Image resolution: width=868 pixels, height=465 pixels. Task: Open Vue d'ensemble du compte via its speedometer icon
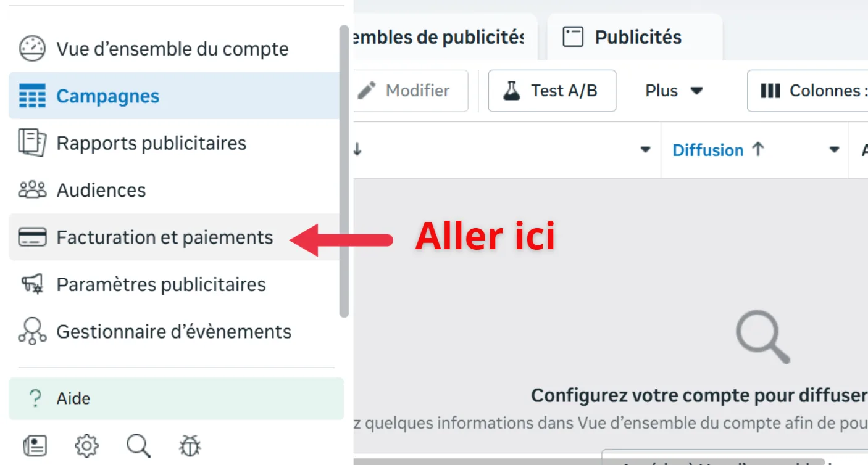[32, 48]
